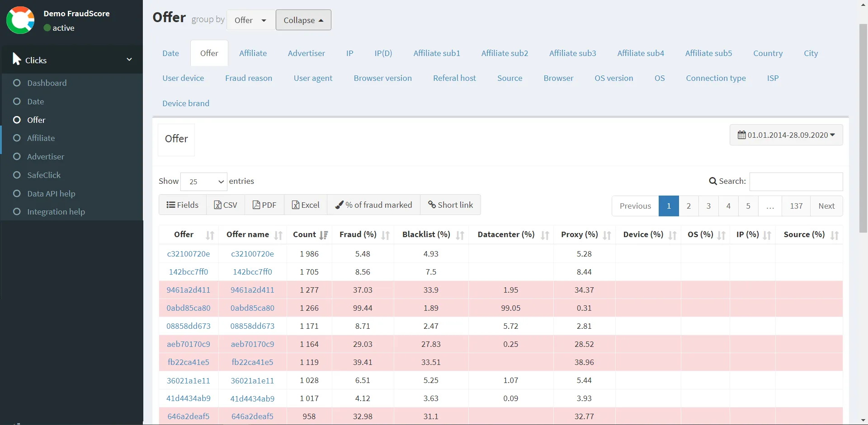
Task: Click the Short link chain icon
Action: click(432, 205)
